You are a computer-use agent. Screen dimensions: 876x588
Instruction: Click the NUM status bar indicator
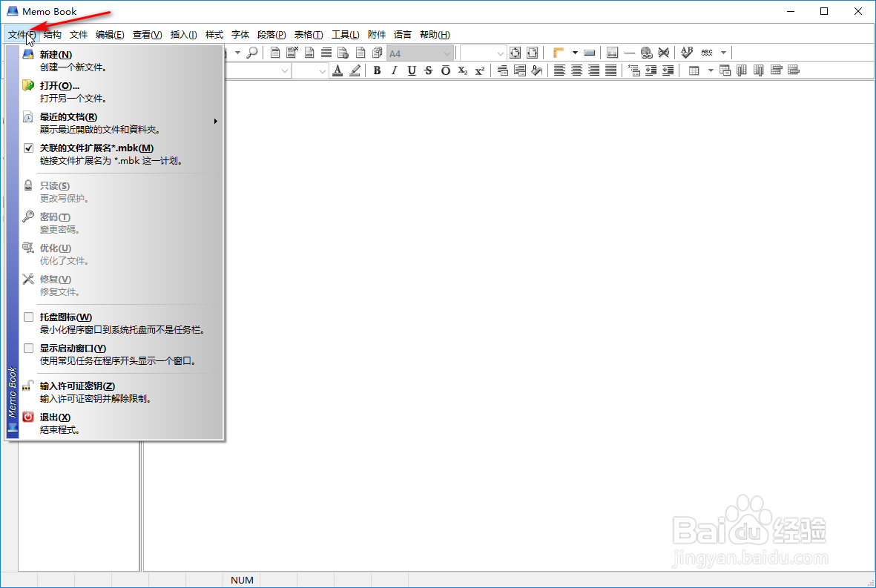click(242, 580)
